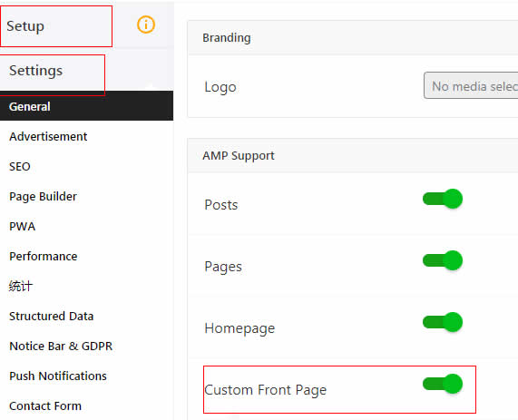The image size is (518, 420).
Task: Open the 统计 analytics tab
Action: 21,286
